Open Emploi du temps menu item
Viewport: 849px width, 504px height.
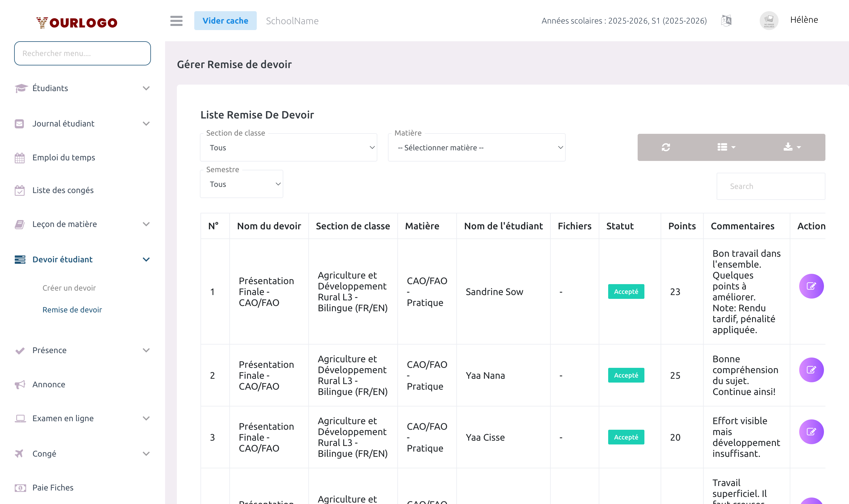tap(63, 158)
